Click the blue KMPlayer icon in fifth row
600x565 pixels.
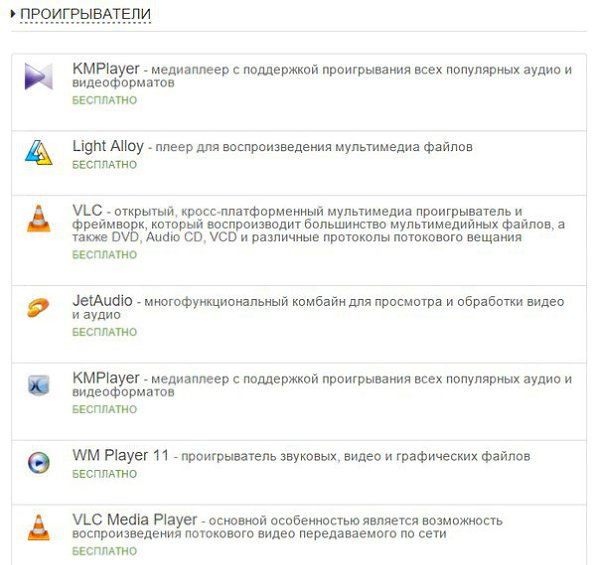point(39,385)
